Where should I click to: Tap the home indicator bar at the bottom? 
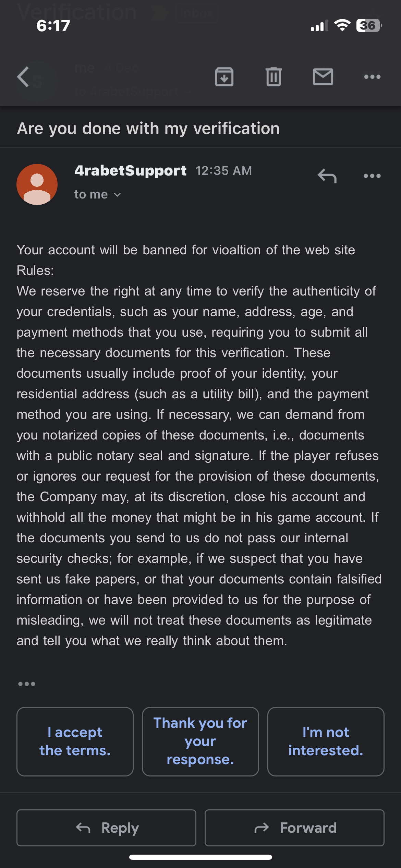(200, 857)
